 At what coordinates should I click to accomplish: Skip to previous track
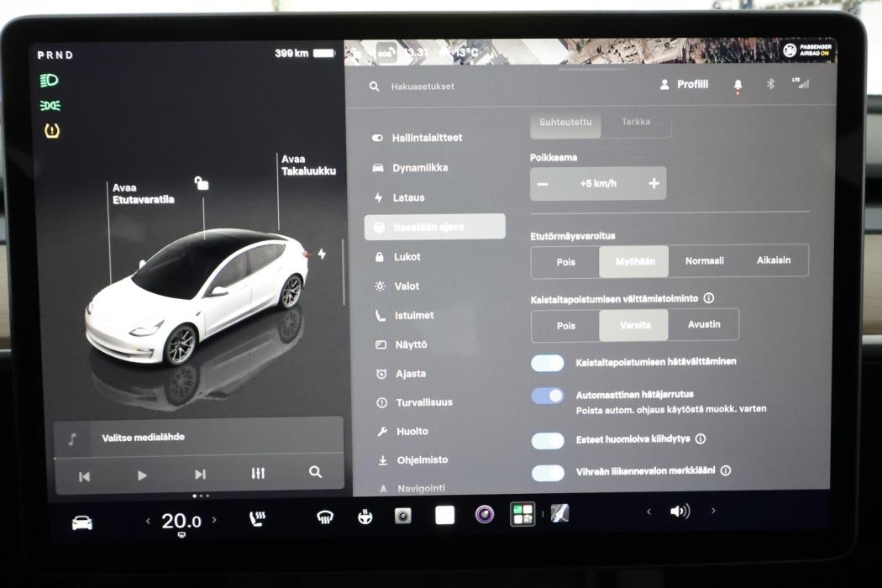pyautogui.click(x=84, y=476)
